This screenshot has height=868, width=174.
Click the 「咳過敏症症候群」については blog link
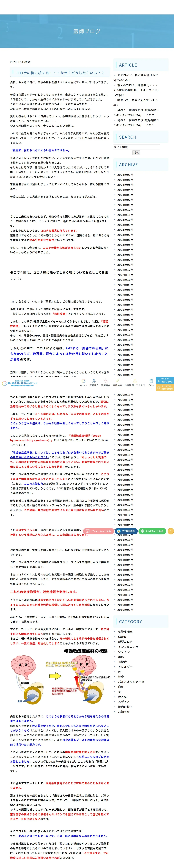click(59, 455)
